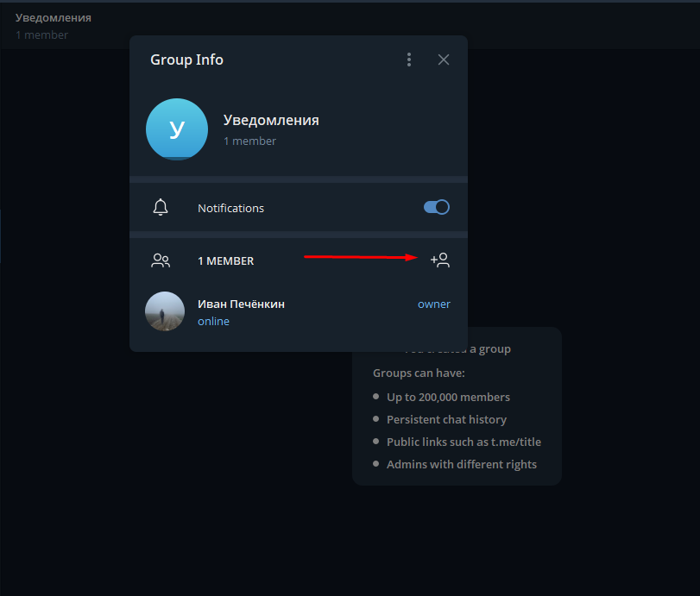Viewport: 700px width, 596px height.
Task: Click the online status under Иван Печёнкин
Action: (x=213, y=322)
